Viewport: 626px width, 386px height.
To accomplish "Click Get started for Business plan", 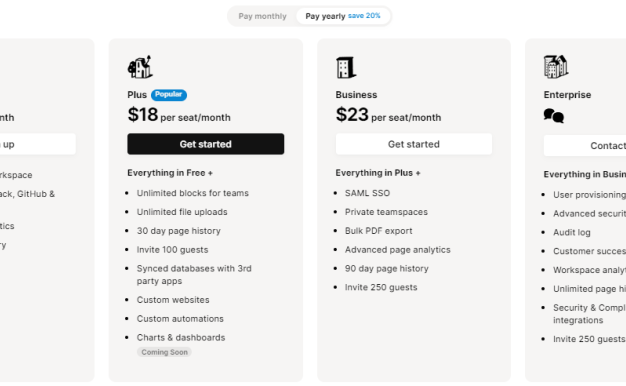I will coord(414,144).
